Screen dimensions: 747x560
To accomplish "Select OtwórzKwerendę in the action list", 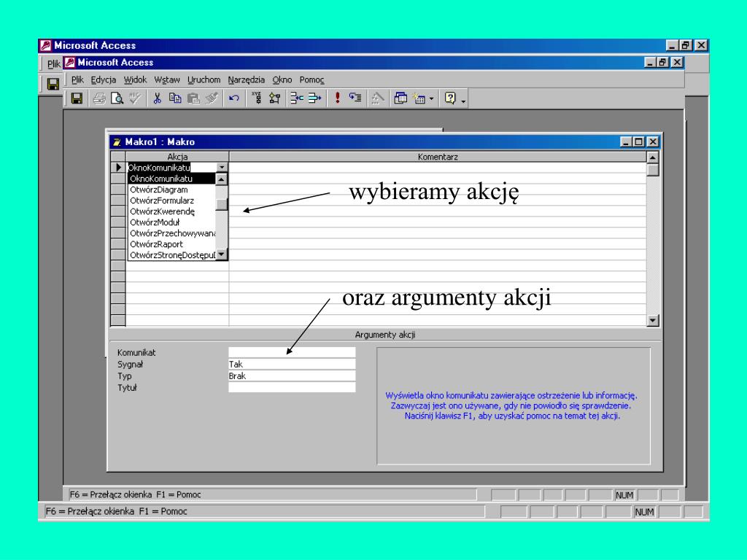I will point(171,211).
